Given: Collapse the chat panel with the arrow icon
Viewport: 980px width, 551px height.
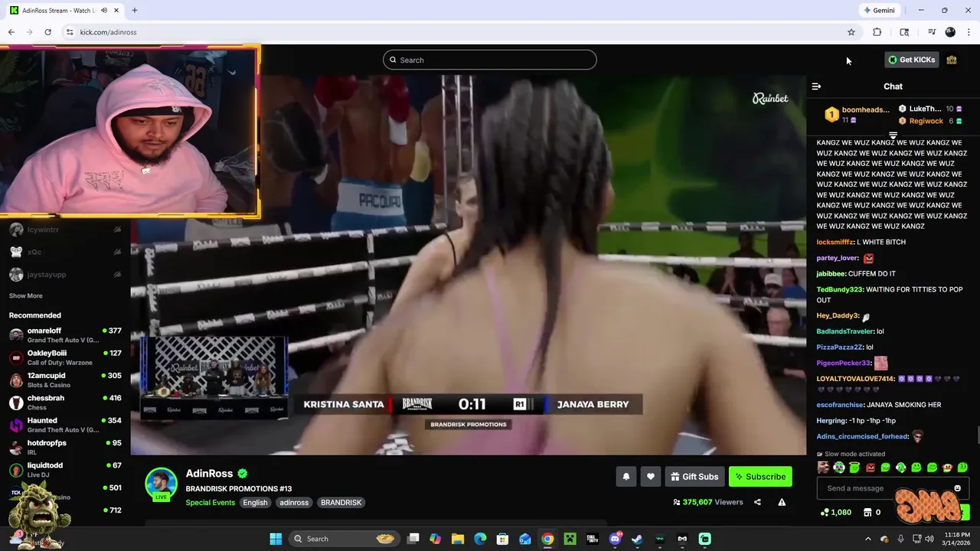Looking at the screenshot, I should (816, 86).
